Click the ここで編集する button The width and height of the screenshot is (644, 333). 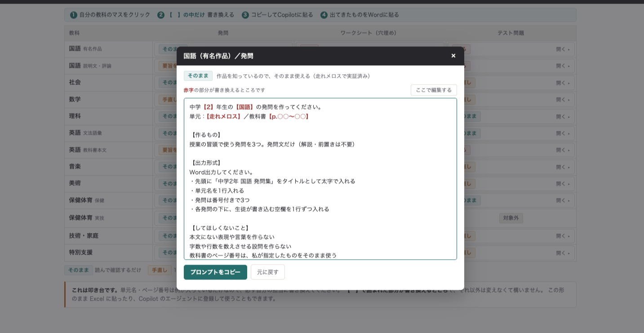[434, 90]
